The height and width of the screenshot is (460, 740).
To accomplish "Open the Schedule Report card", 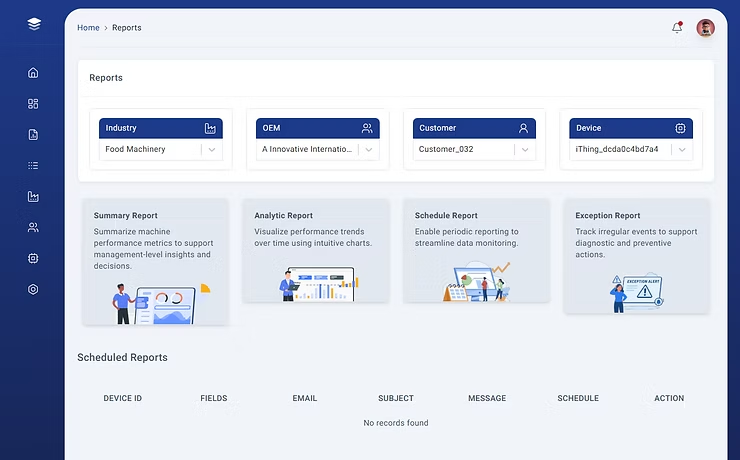I will [x=476, y=251].
